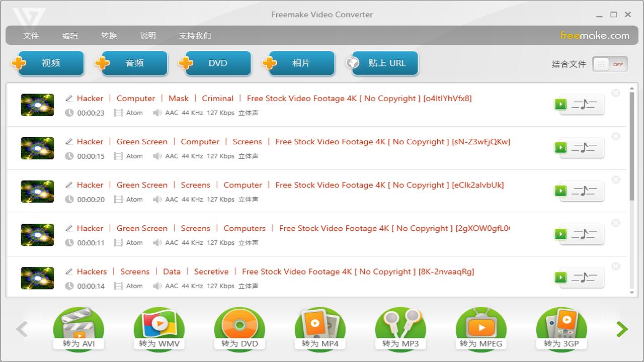Image resolution: width=644 pixels, height=362 pixels.
Task: Click the 00:00:11 duration text
Action: point(91,243)
